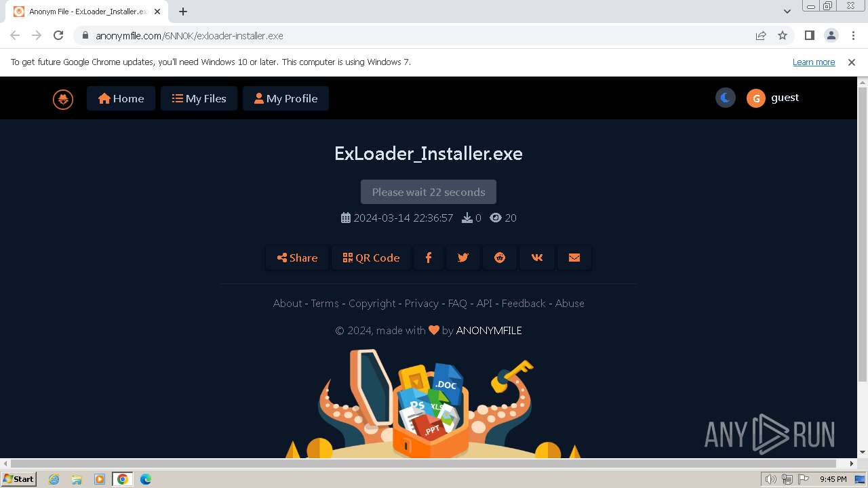868x488 pixels.
Task: Click the volume tray icon
Action: pyautogui.click(x=771, y=479)
